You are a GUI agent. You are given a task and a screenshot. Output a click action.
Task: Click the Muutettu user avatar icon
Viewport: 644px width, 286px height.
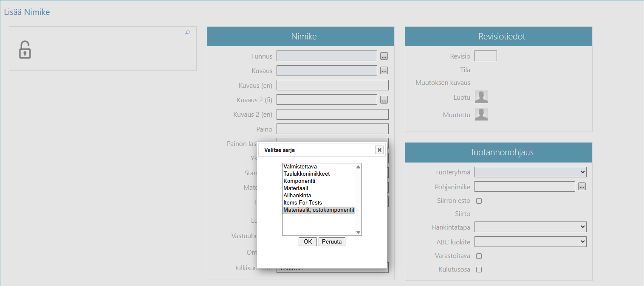(481, 114)
